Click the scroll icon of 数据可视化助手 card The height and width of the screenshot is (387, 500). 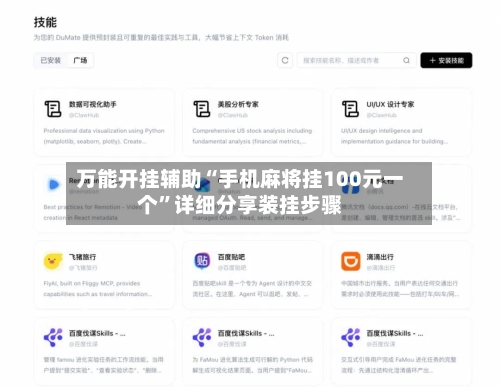click(53, 109)
